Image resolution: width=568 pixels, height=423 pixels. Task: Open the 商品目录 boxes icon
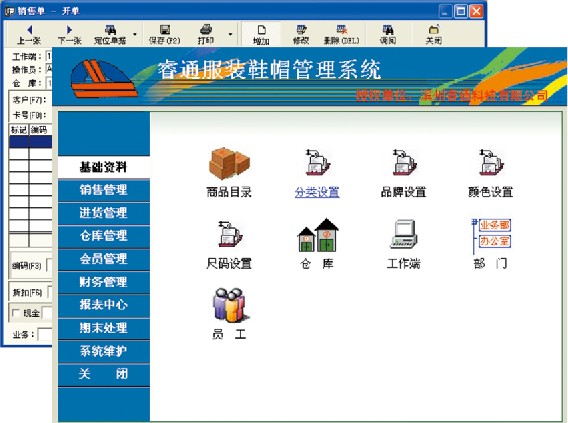pos(229,164)
